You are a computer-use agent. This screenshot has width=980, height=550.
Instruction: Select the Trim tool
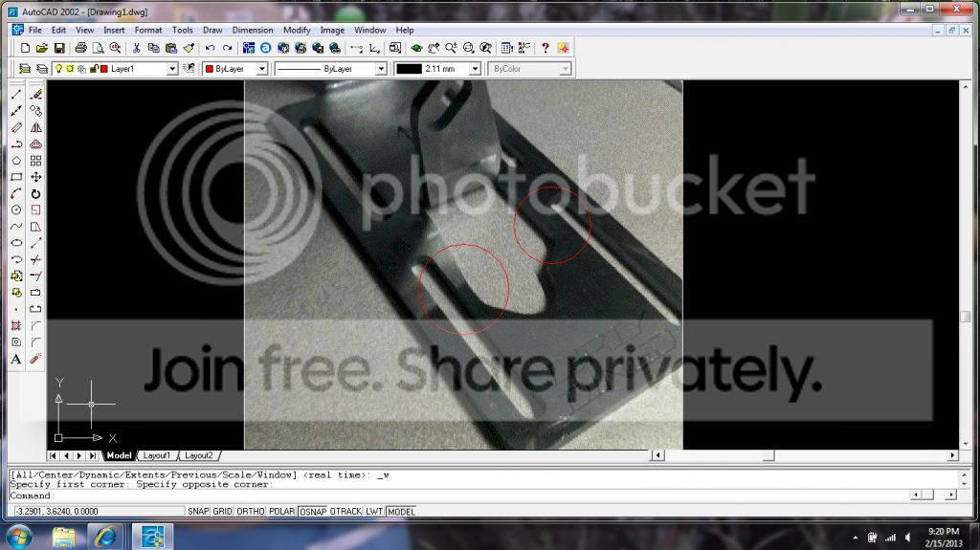[x=35, y=259]
